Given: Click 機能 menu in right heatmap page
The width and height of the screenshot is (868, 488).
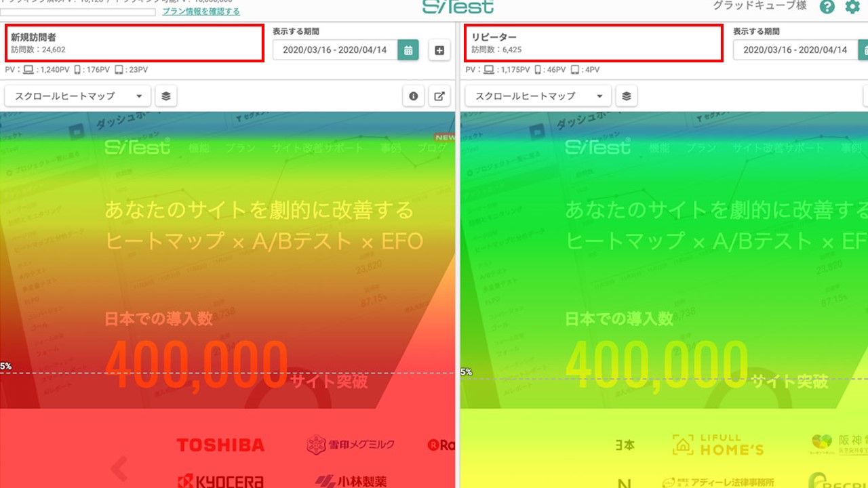Looking at the screenshot, I should [x=660, y=147].
